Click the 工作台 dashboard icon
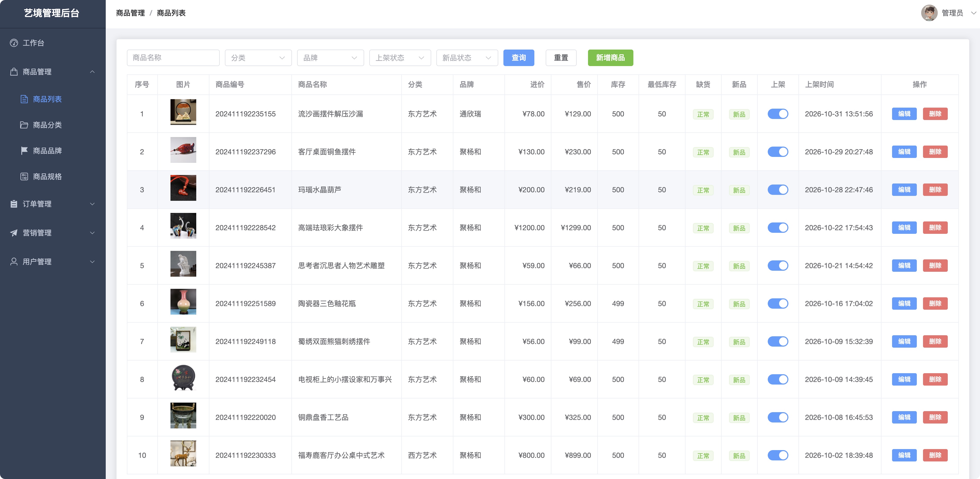Screen dimensions: 980x479 14,43
